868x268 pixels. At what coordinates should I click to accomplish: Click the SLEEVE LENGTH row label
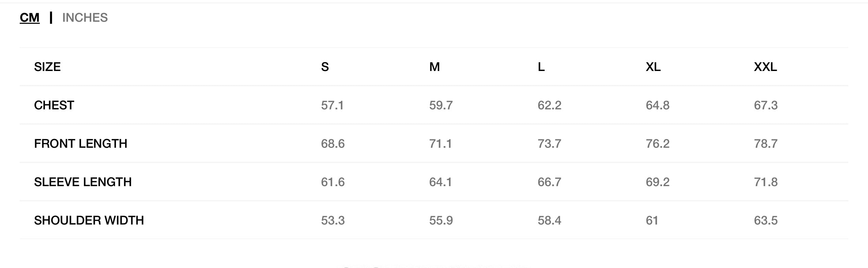[83, 182]
